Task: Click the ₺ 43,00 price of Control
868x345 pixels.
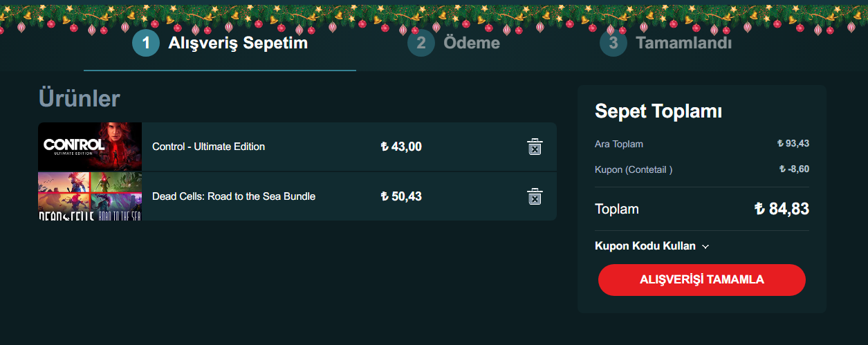Action: point(401,147)
